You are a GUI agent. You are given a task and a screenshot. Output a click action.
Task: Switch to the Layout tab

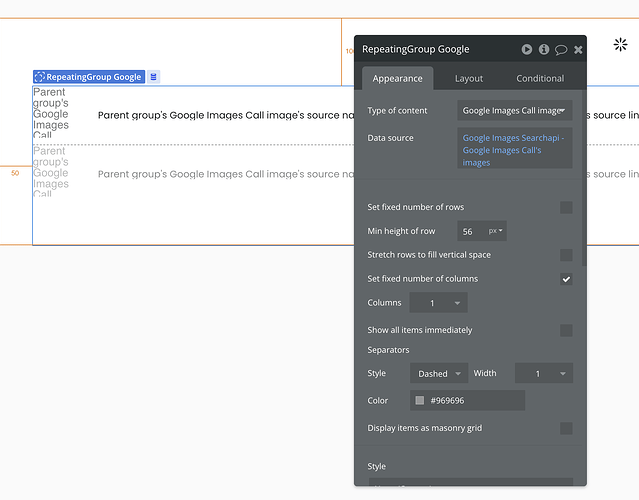[468, 78]
